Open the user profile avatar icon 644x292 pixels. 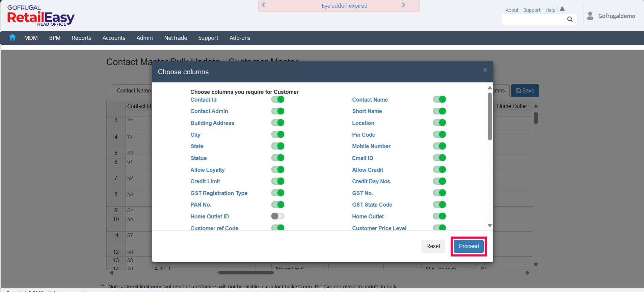click(590, 16)
